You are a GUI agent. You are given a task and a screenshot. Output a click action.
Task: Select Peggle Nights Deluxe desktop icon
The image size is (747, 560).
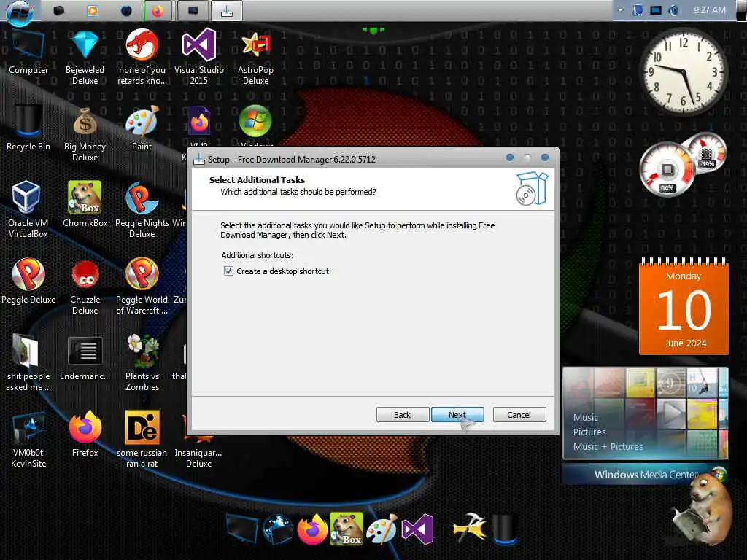[x=142, y=209]
